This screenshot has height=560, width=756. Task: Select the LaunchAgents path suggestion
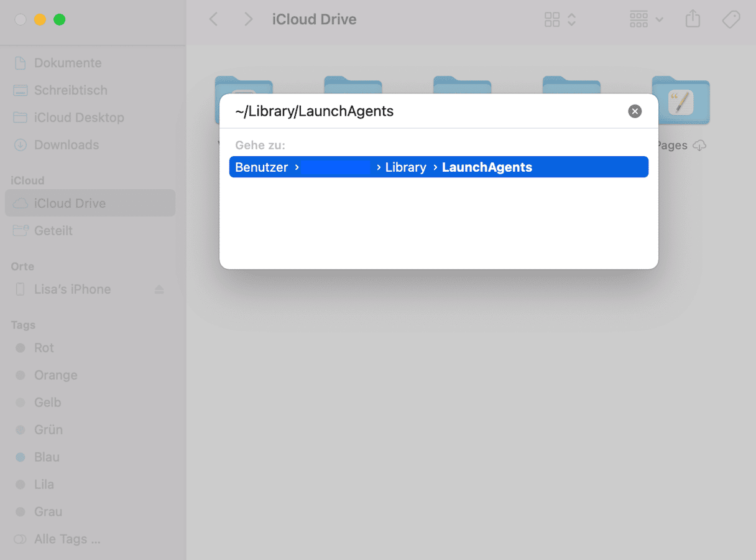pyautogui.click(x=439, y=167)
